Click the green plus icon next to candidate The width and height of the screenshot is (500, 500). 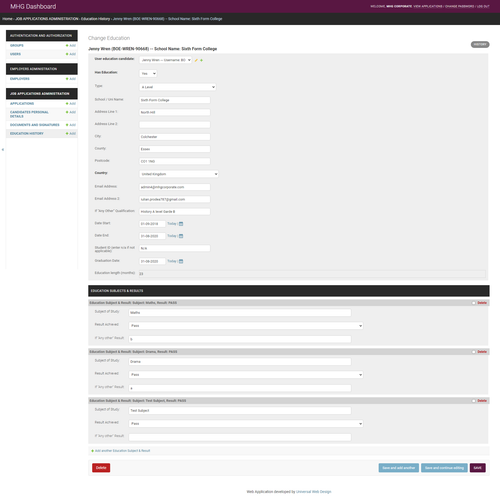click(x=201, y=60)
